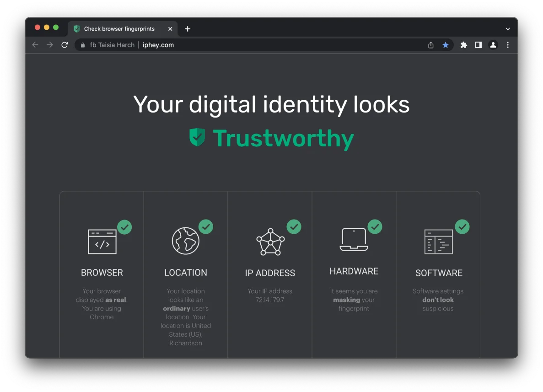Expand the tab search chevron

pos(508,29)
